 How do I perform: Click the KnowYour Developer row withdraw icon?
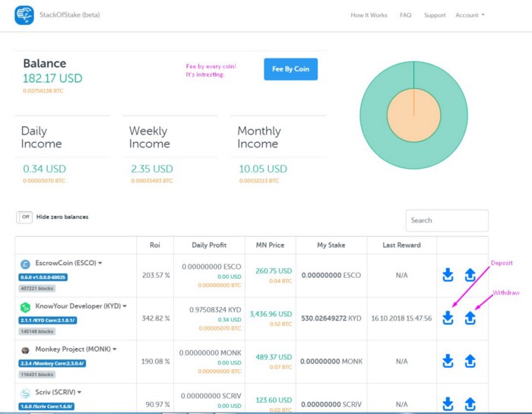point(470,318)
